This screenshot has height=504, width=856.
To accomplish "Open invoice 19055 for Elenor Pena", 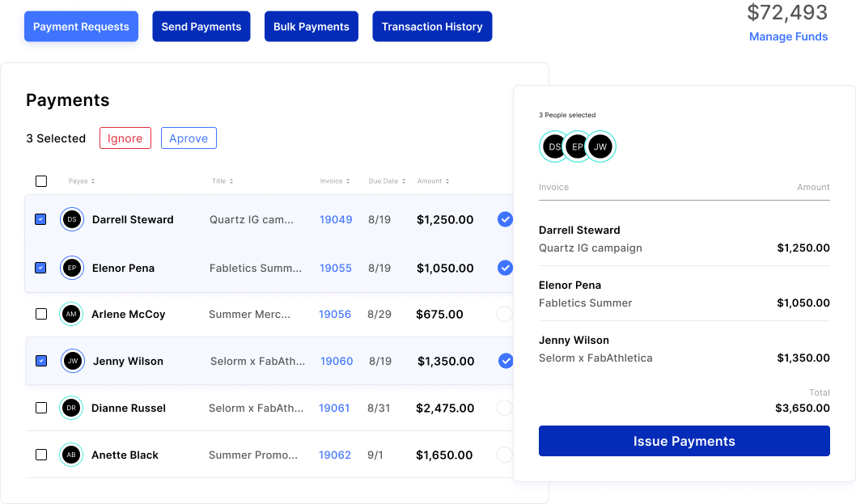I will (335, 268).
